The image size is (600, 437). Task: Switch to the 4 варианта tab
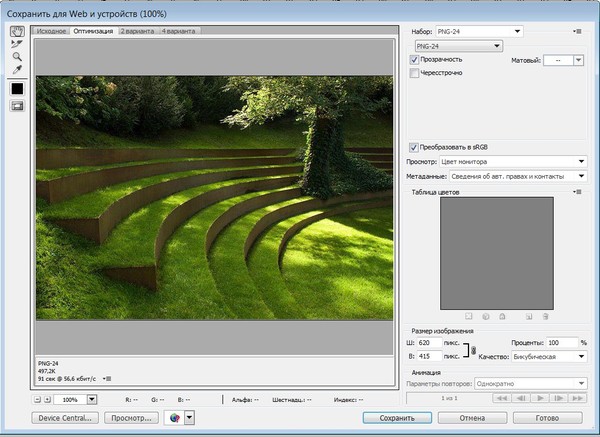click(x=180, y=32)
